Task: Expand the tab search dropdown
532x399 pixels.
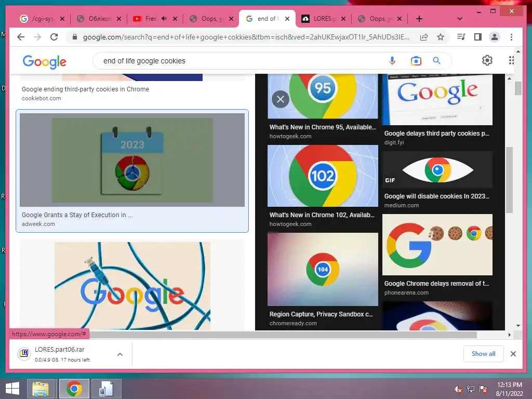Action: pos(460,19)
